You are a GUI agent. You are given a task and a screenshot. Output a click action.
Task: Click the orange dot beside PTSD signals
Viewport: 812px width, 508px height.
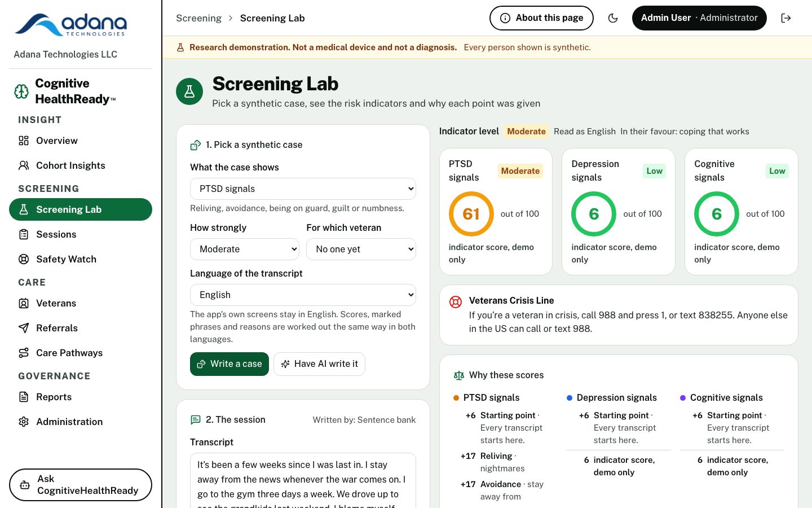pos(456,398)
